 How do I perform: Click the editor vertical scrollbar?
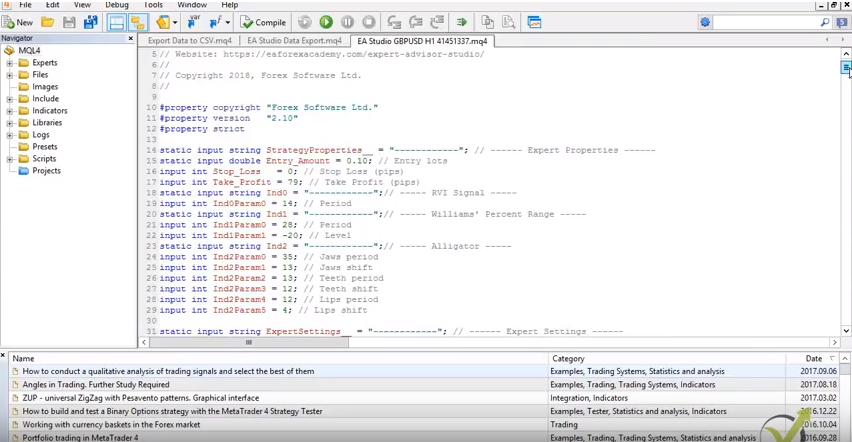(846, 200)
